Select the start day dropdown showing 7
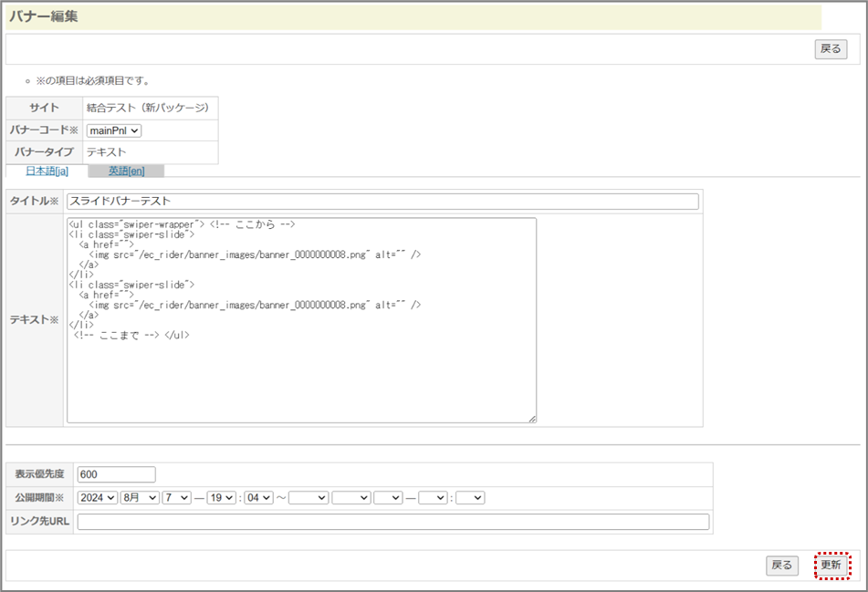Screen dimensions: 868x592 (x=176, y=498)
